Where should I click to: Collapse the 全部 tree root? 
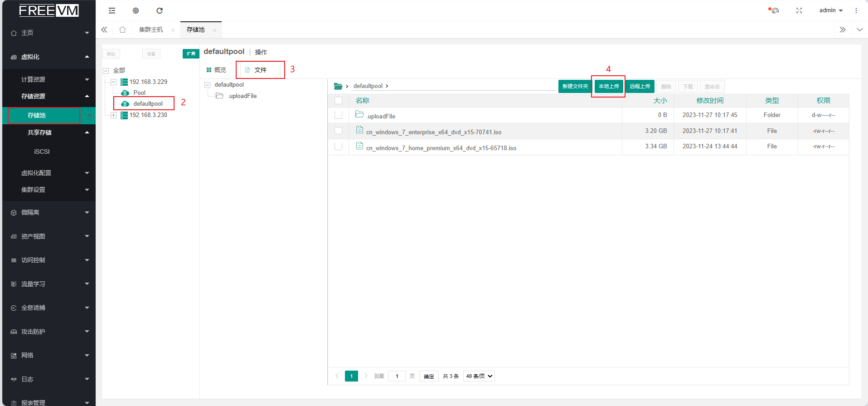[106, 71]
